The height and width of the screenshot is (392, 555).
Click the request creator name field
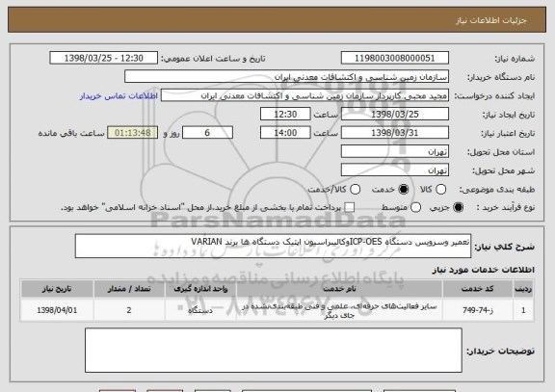(304, 95)
